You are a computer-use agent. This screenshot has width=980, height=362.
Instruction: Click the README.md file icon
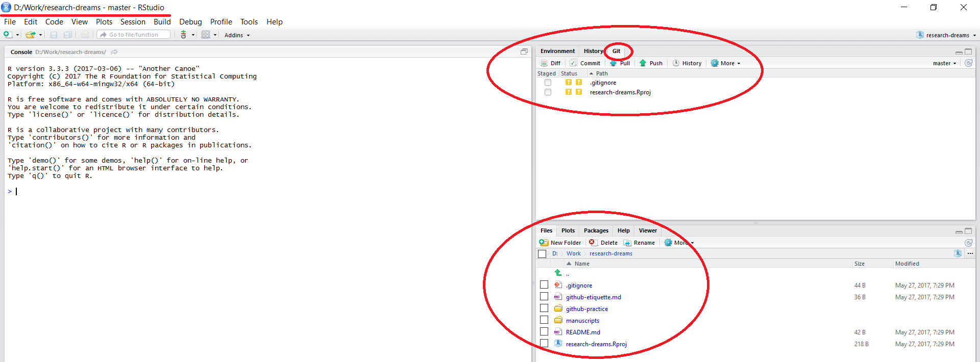(x=558, y=332)
